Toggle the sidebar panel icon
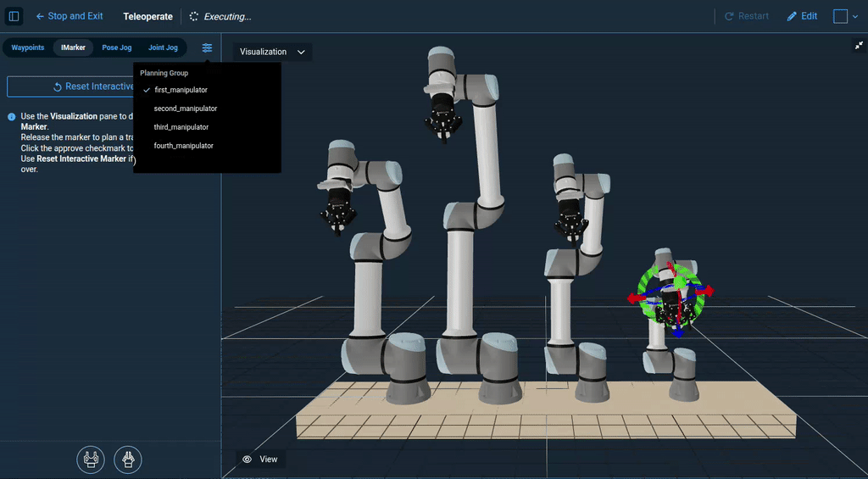The height and width of the screenshot is (479, 868). click(14, 17)
